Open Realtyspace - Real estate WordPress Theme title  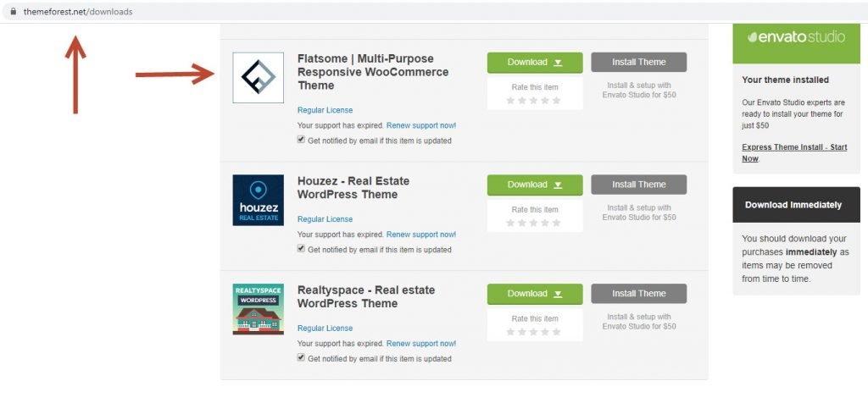tap(366, 296)
